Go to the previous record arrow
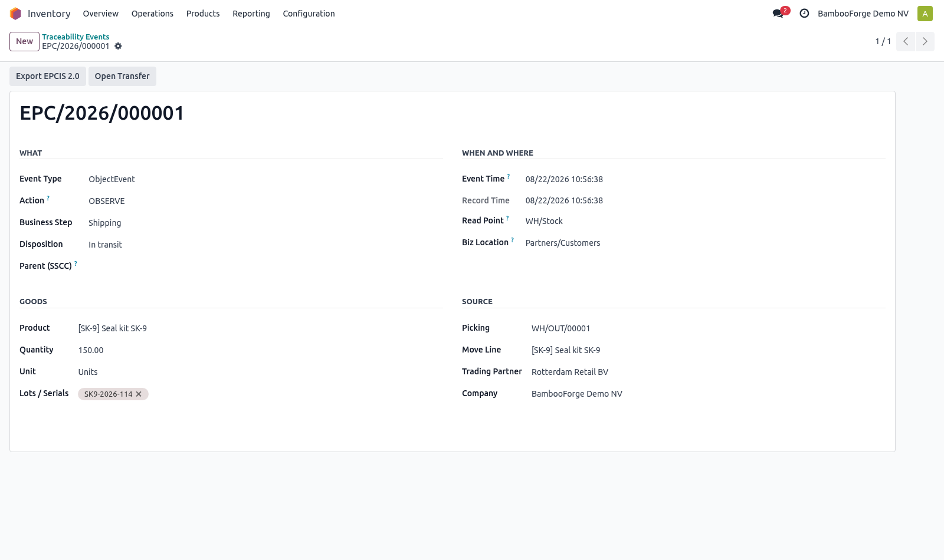 click(906, 41)
